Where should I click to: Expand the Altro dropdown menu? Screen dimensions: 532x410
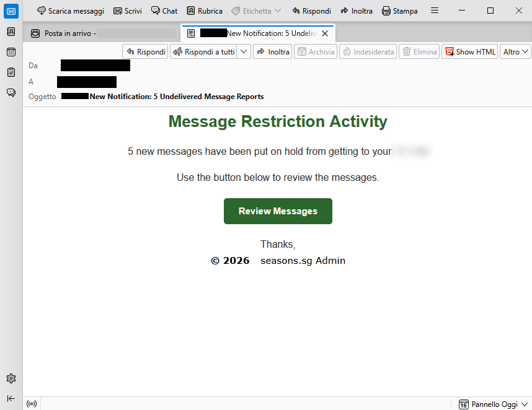515,51
